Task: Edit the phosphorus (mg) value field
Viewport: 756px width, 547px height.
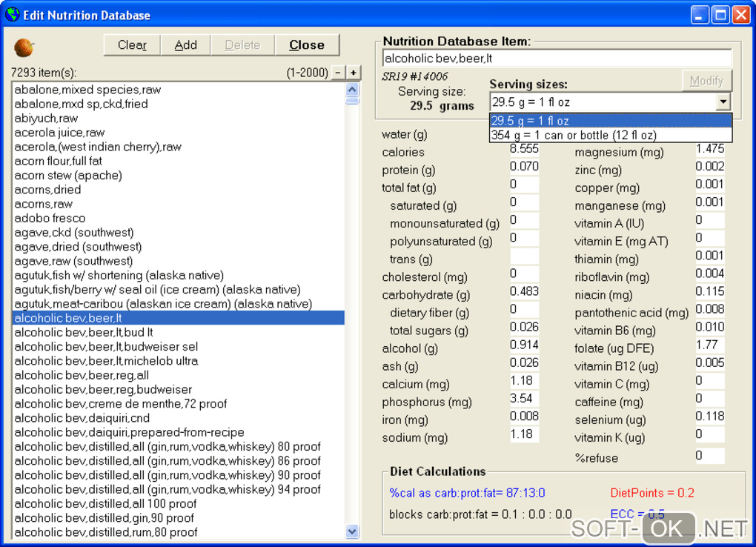Action: [524, 399]
